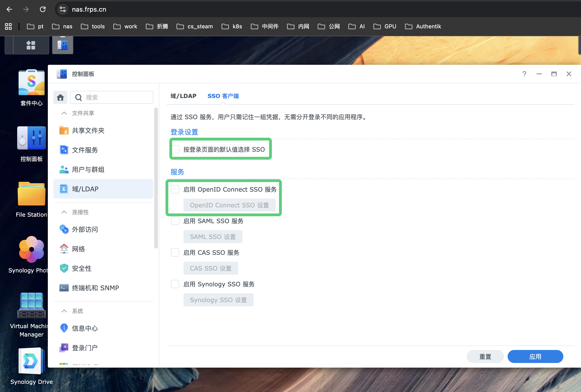Open 共享文件夹 settings in the sidebar
581x392 pixels.
click(88, 130)
